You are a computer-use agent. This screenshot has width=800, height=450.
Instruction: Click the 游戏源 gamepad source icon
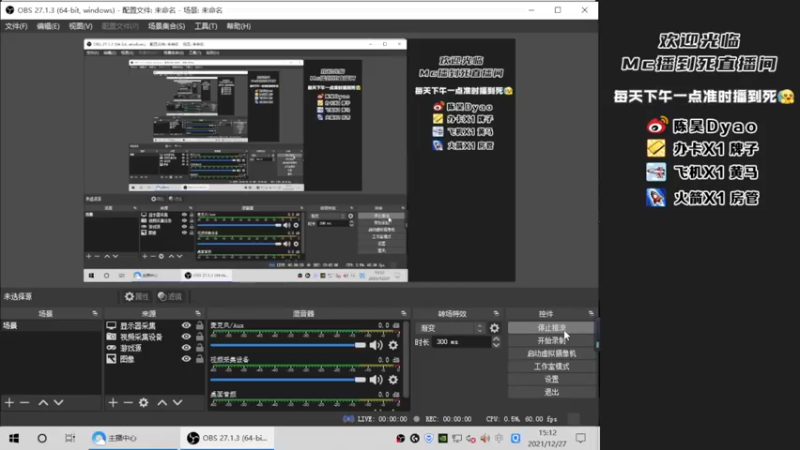click(x=111, y=348)
